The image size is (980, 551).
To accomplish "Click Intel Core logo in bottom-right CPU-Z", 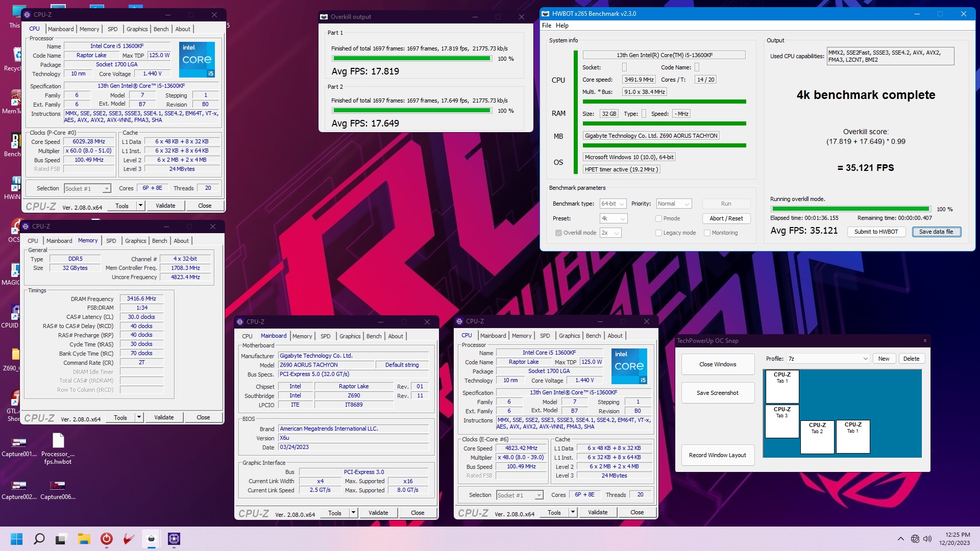I will pyautogui.click(x=629, y=366).
